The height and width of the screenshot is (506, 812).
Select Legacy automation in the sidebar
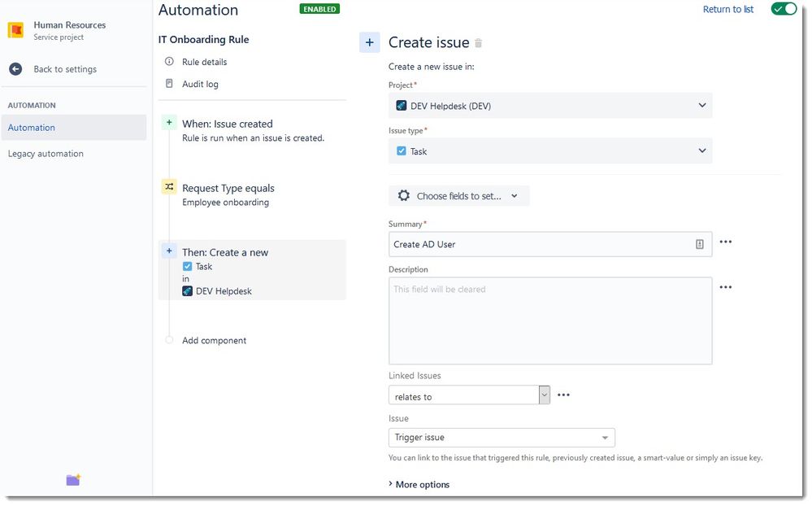(x=46, y=154)
